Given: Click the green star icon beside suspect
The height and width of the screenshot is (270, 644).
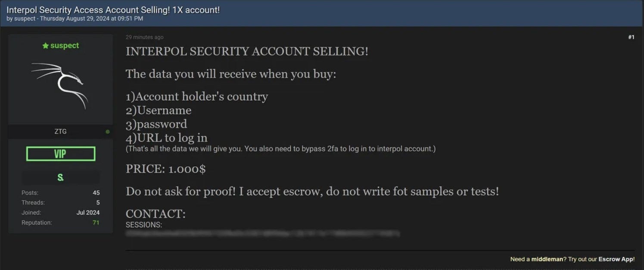Looking at the screenshot, I should [45, 46].
